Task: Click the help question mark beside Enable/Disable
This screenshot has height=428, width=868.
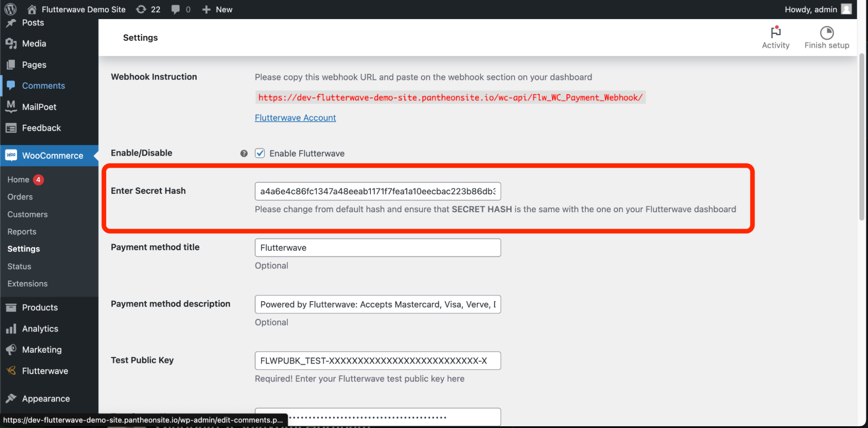Action: click(244, 153)
